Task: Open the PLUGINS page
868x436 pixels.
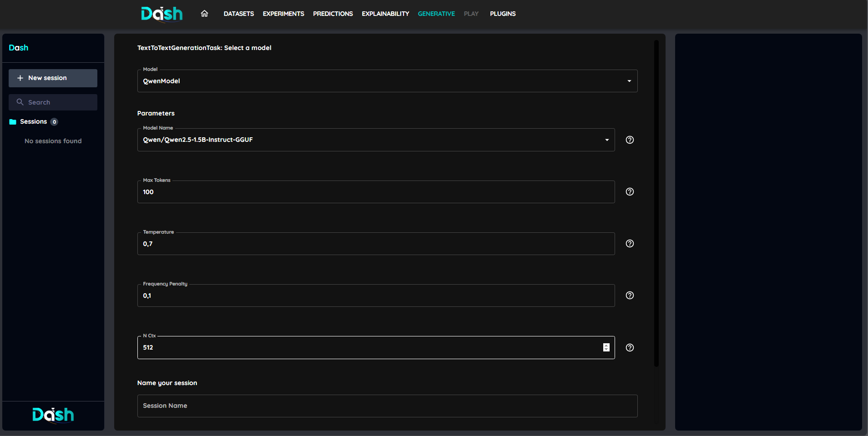Action: [x=503, y=14]
